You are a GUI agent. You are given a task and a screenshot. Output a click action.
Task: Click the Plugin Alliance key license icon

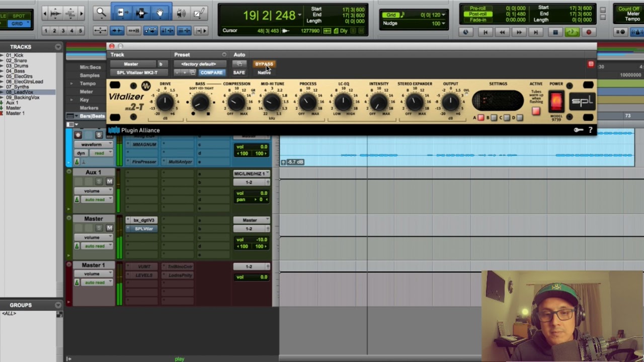click(x=579, y=130)
